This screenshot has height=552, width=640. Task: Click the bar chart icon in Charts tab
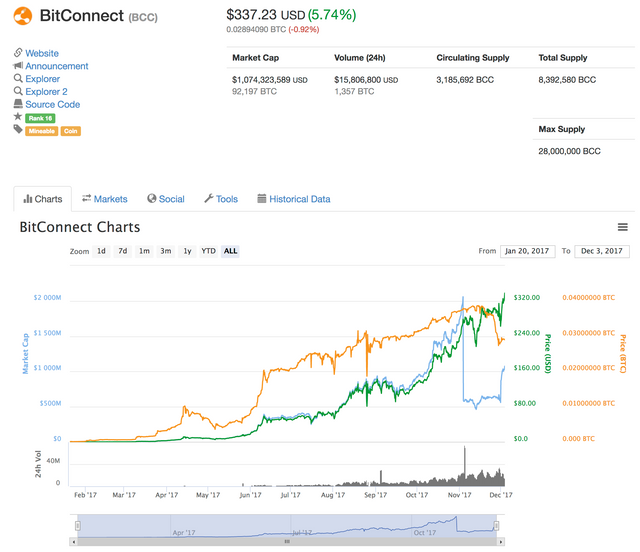[28, 199]
